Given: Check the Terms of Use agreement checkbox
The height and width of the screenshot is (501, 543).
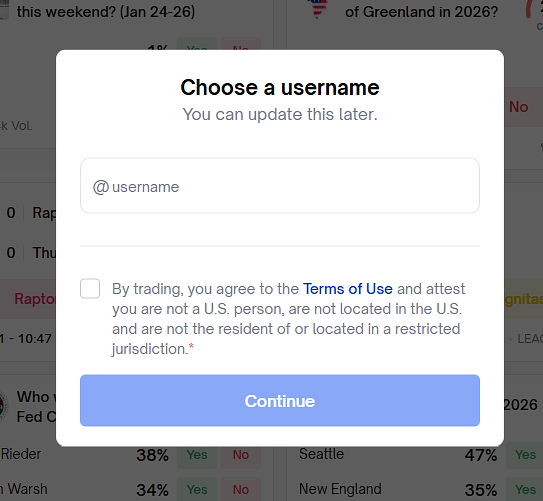Looking at the screenshot, I should click(x=90, y=288).
